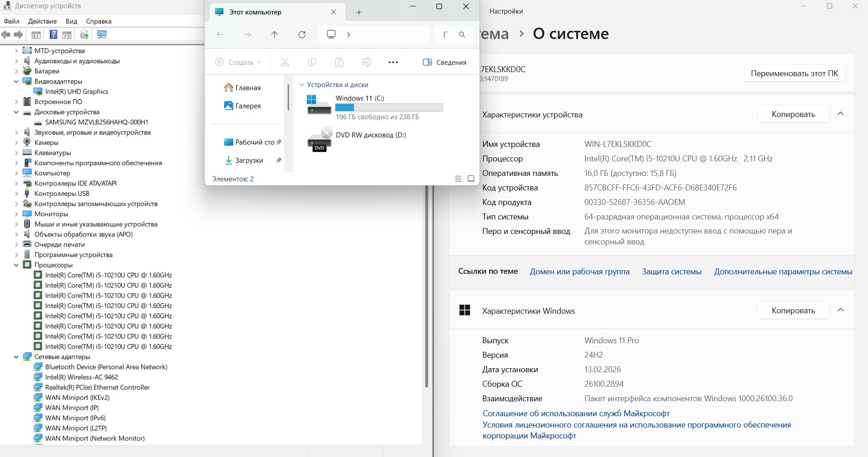The width and height of the screenshot is (868, 457).
Task: Open the three-dots more options menu
Action: point(393,63)
